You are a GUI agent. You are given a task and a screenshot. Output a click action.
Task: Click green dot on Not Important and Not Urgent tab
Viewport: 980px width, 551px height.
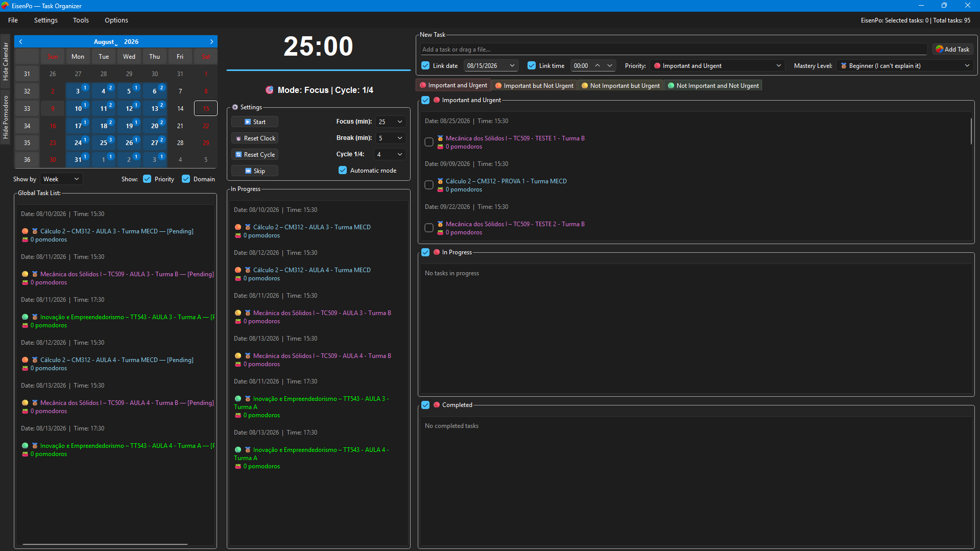click(x=671, y=86)
